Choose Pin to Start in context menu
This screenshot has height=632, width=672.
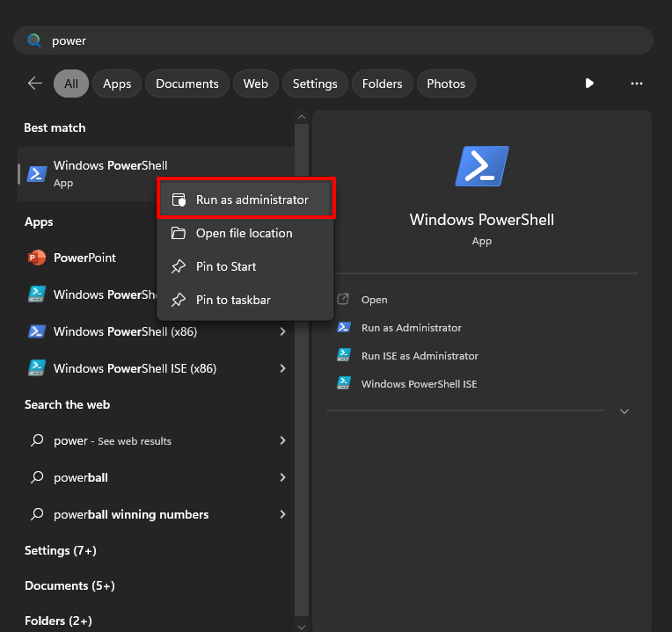[245, 266]
